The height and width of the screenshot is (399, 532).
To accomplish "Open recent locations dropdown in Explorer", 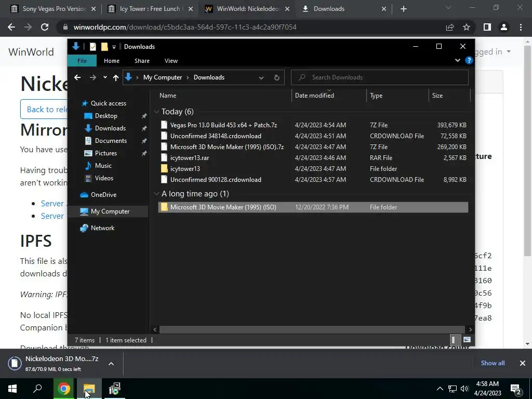I will point(105,77).
